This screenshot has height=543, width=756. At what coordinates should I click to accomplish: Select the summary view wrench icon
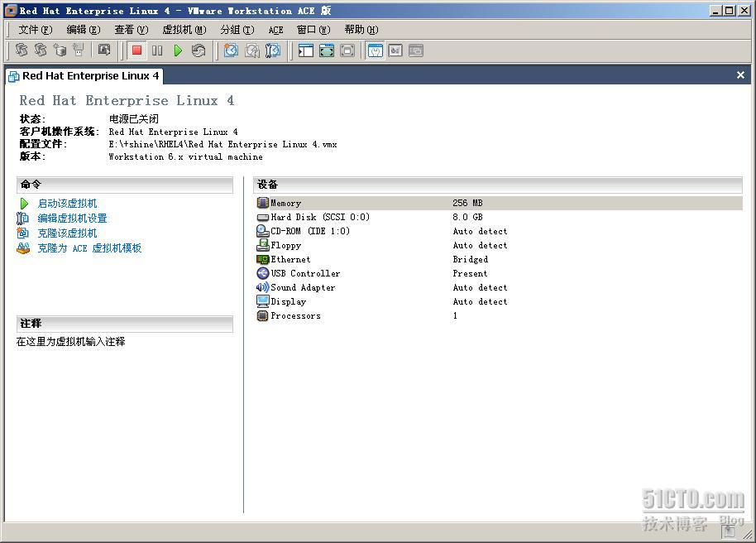376,50
